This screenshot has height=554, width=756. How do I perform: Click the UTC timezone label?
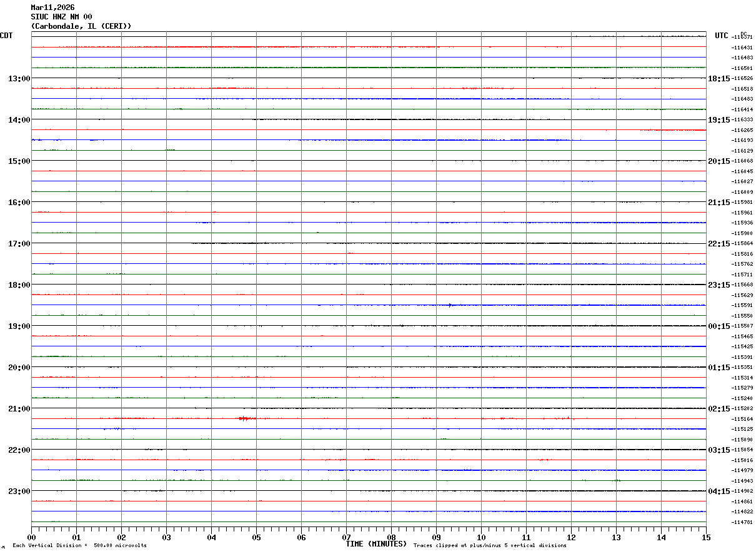pyautogui.click(x=722, y=36)
